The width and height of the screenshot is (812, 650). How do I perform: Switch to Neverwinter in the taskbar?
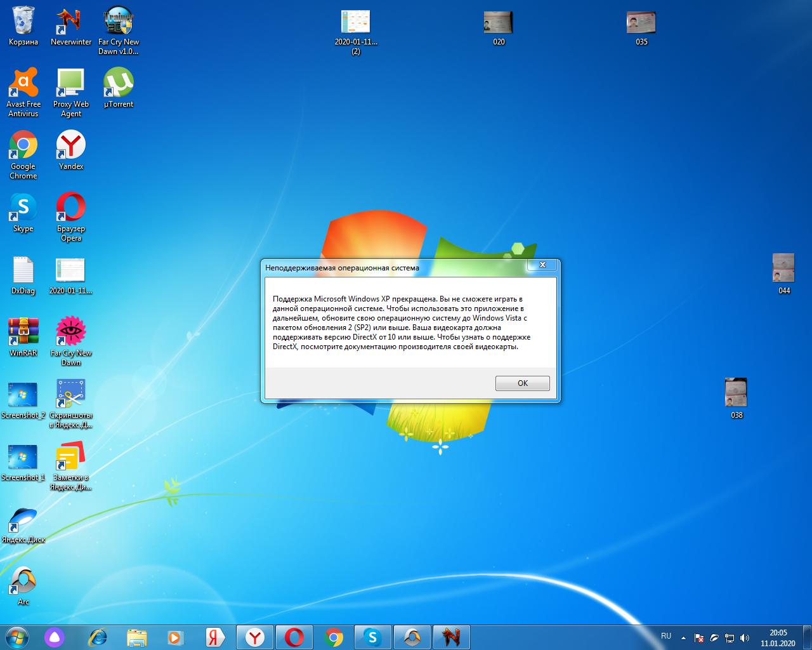(452, 637)
